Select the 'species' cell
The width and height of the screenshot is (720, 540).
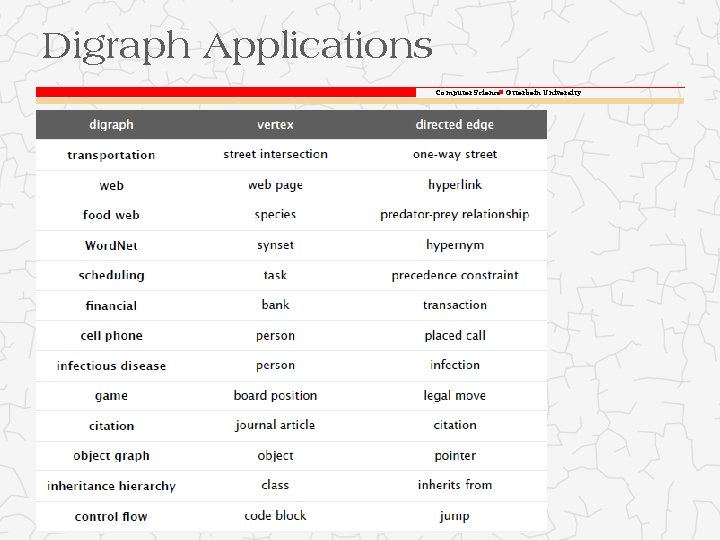(x=275, y=215)
